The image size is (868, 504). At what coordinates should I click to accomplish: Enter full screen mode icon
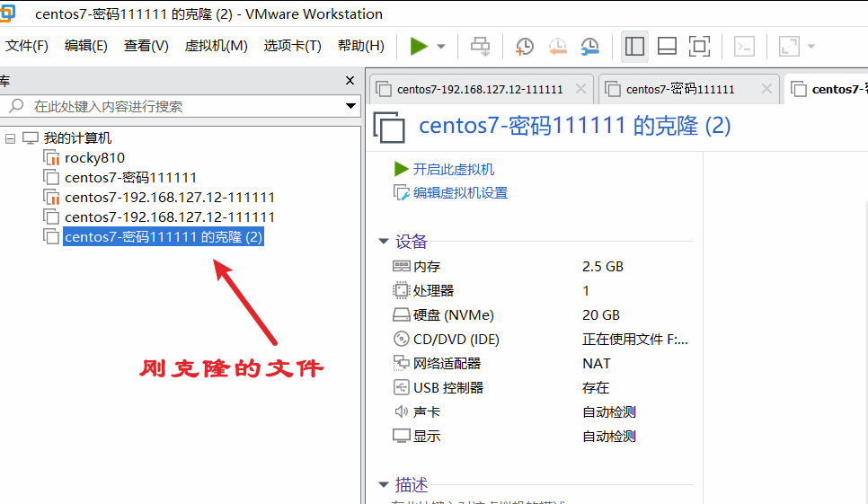(699, 47)
